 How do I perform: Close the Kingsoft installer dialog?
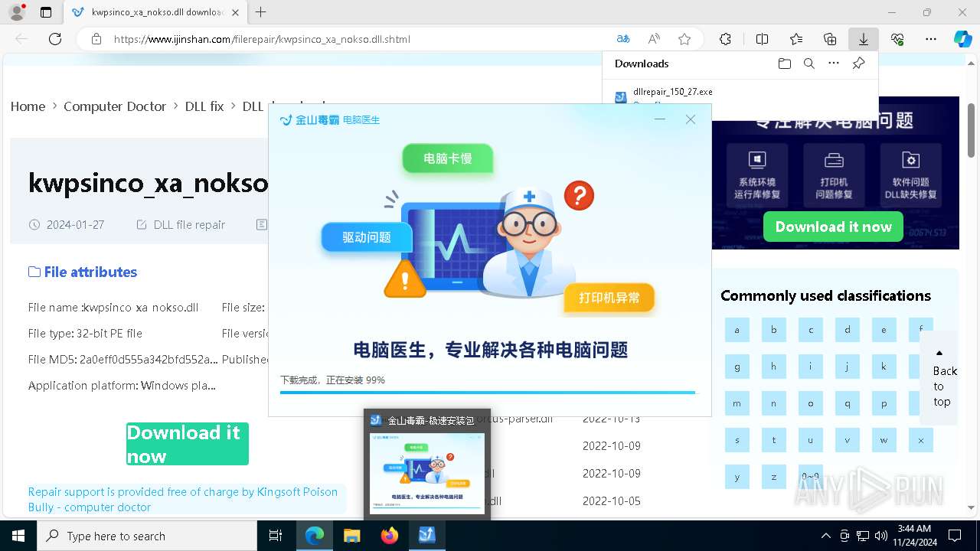coord(691,119)
